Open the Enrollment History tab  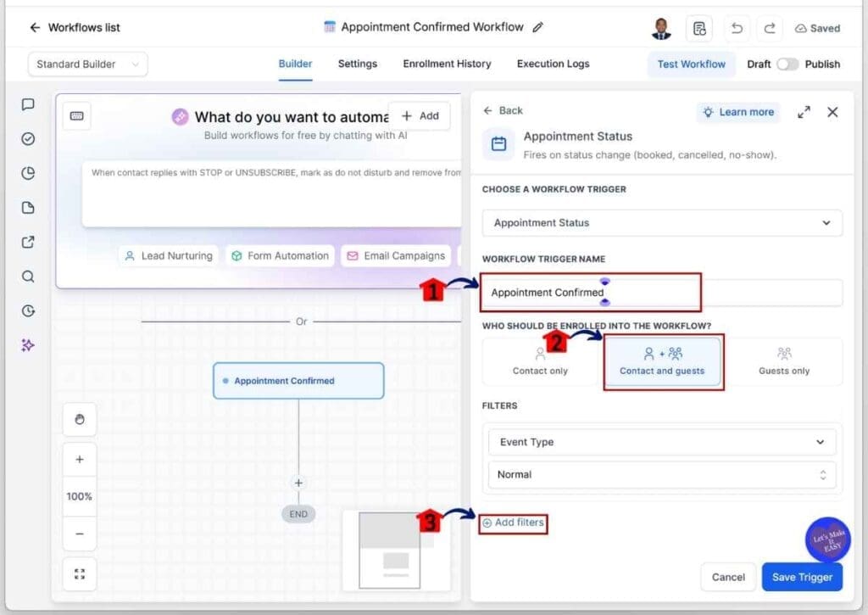(x=447, y=64)
